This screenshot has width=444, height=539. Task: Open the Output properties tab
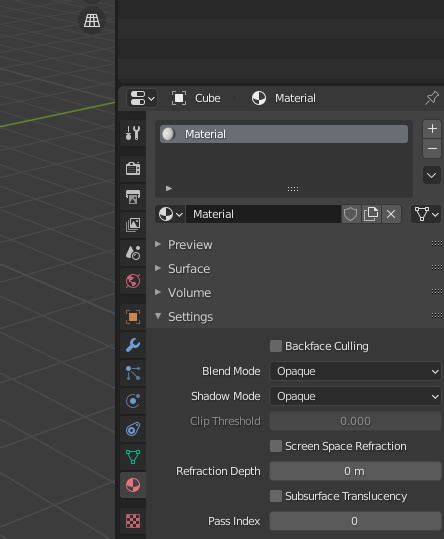click(133, 197)
